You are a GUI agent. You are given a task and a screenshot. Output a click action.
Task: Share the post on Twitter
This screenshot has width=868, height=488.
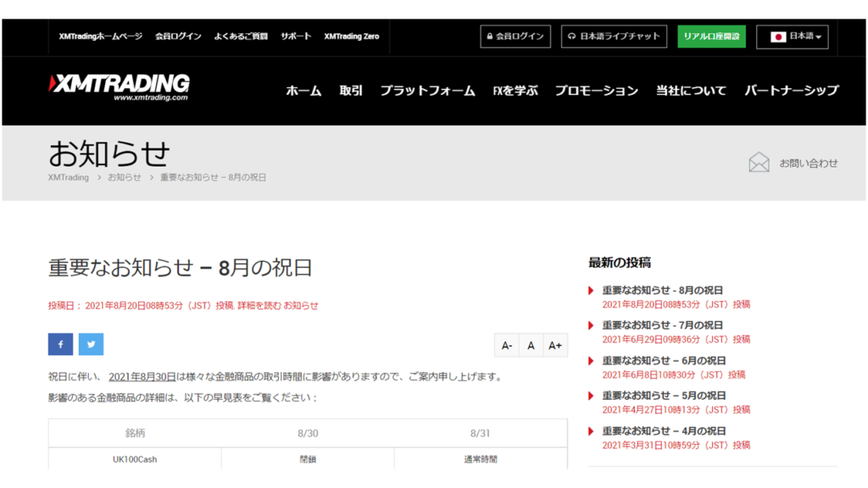(x=91, y=344)
